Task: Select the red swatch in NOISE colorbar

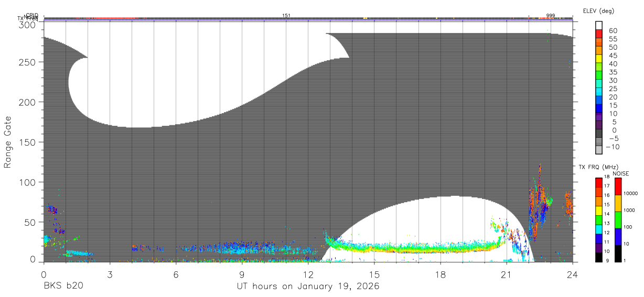Action: pyautogui.click(x=618, y=186)
